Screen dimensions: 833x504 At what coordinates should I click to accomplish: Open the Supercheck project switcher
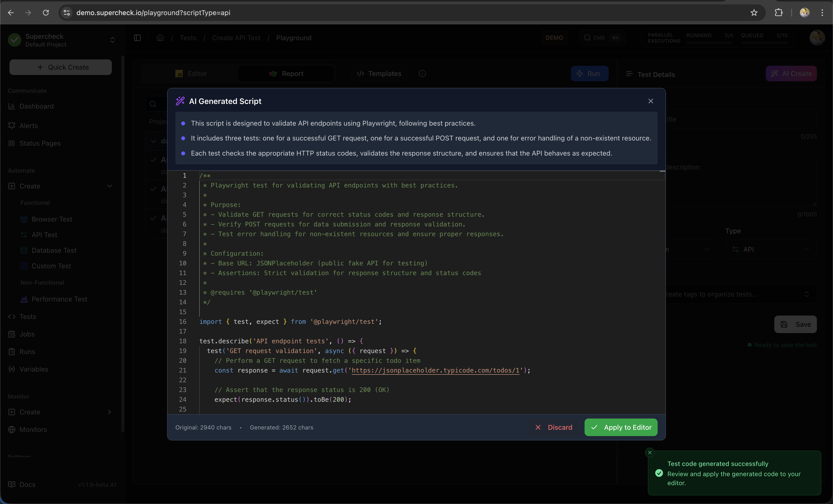(x=112, y=40)
